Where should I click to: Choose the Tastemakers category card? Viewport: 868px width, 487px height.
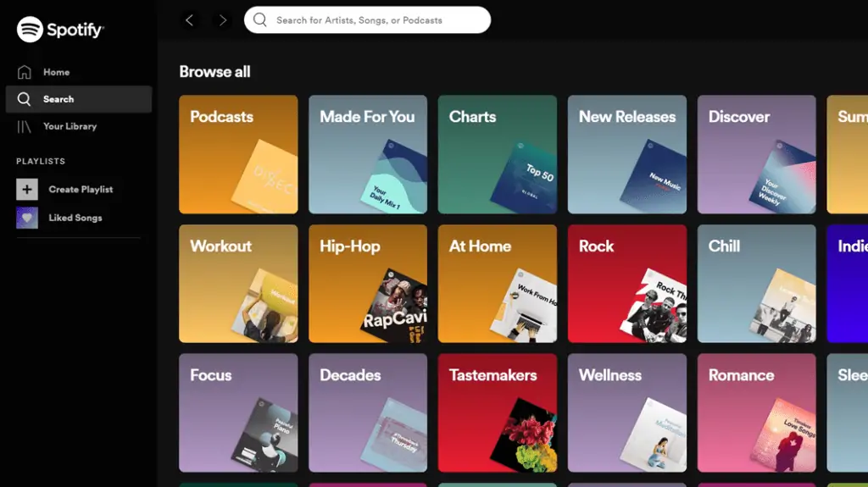(x=497, y=412)
